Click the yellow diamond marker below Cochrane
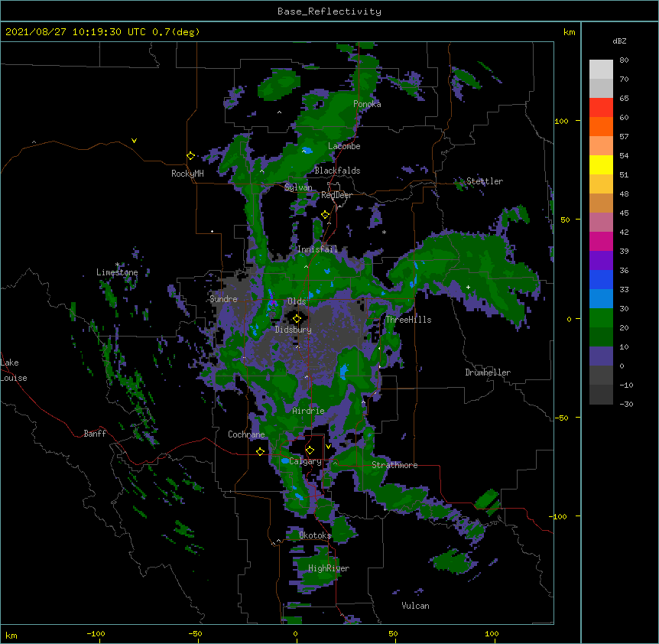 [x=260, y=451]
